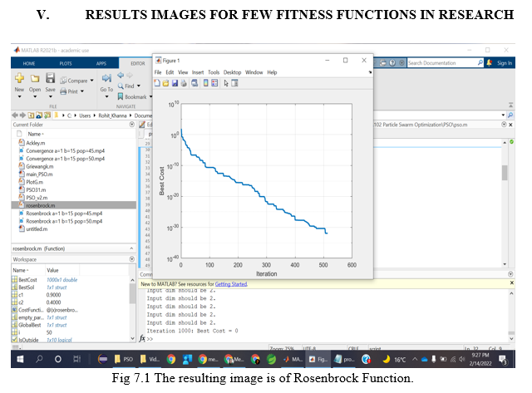Click the notification bell icon beside Sign In
This screenshot has height=393, width=532.
tap(489, 63)
